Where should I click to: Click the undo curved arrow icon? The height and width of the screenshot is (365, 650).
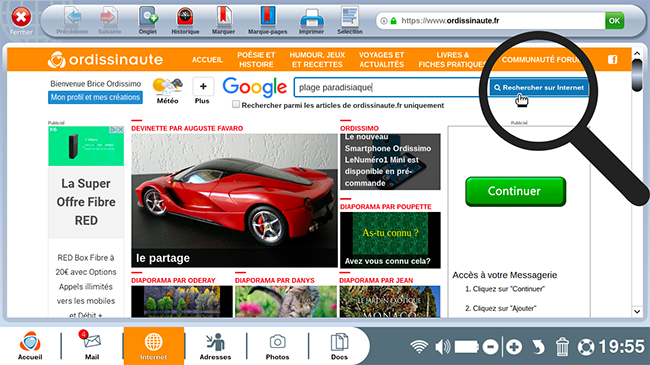click(x=538, y=347)
